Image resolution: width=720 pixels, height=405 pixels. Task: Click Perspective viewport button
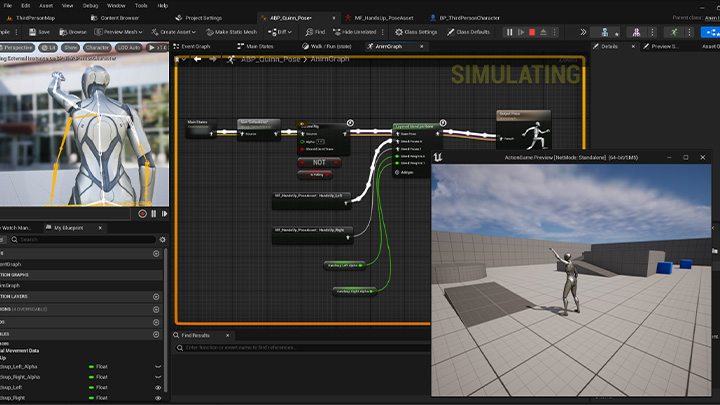[17, 47]
